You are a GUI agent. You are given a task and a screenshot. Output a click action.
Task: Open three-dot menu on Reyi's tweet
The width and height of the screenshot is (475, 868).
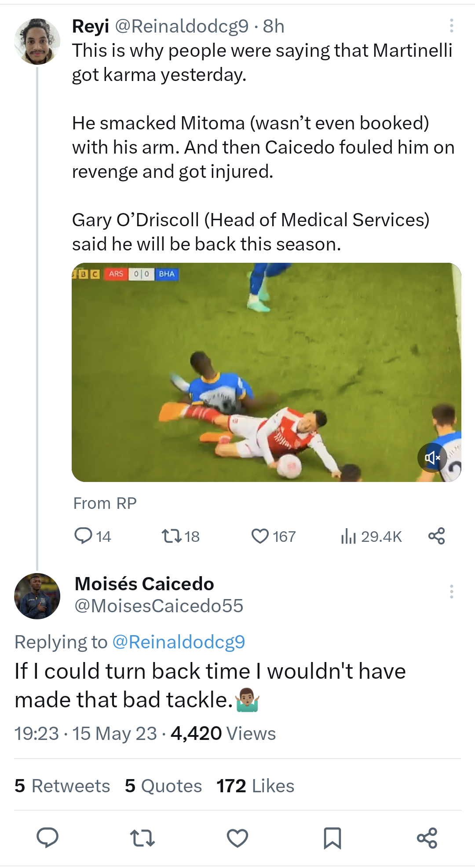[451, 26]
